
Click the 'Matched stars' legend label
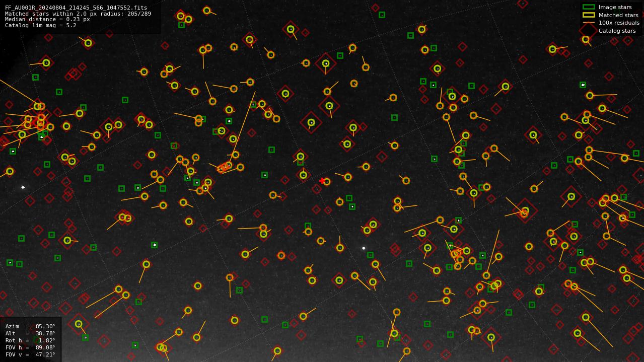click(618, 15)
